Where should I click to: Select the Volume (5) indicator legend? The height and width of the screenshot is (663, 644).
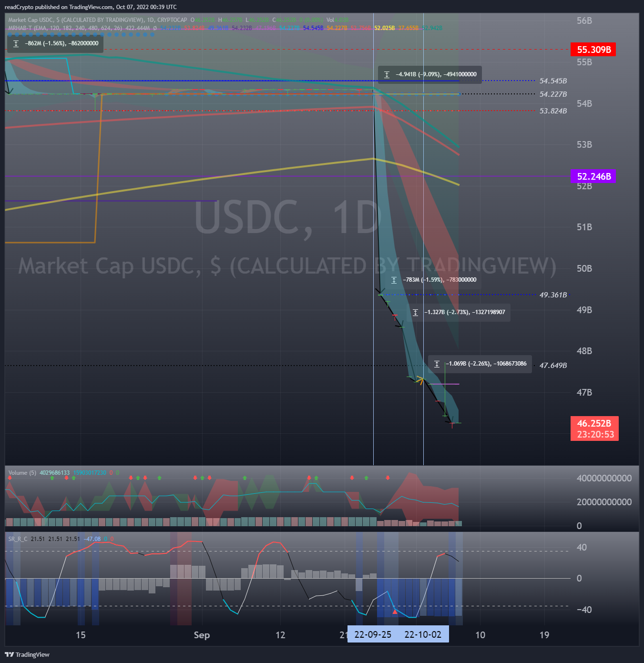click(x=22, y=473)
